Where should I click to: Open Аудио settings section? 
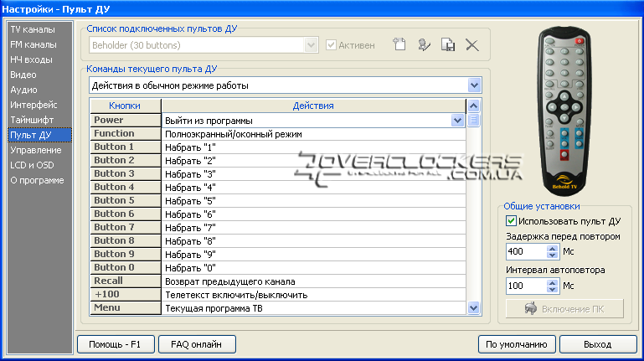click(23, 90)
